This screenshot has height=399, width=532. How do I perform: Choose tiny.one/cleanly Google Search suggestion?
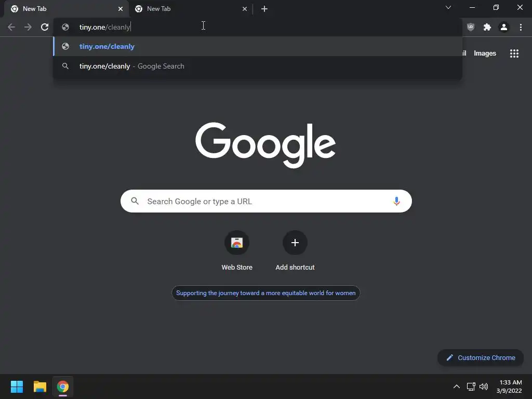tap(258, 66)
